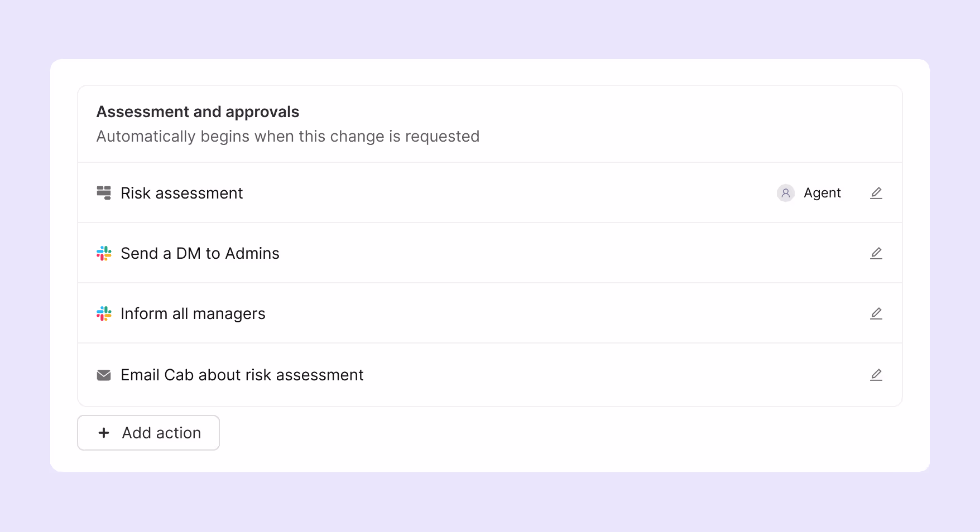Screen dimensions: 980x532
Task: Click the Slack icon beside Send a DM to Admins
Action: (104, 253)
